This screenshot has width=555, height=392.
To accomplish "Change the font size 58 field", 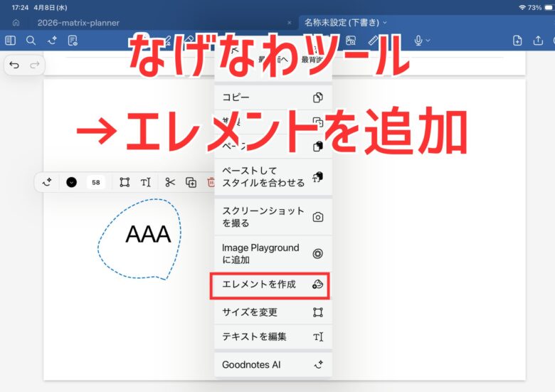I will tap(96, 183).
